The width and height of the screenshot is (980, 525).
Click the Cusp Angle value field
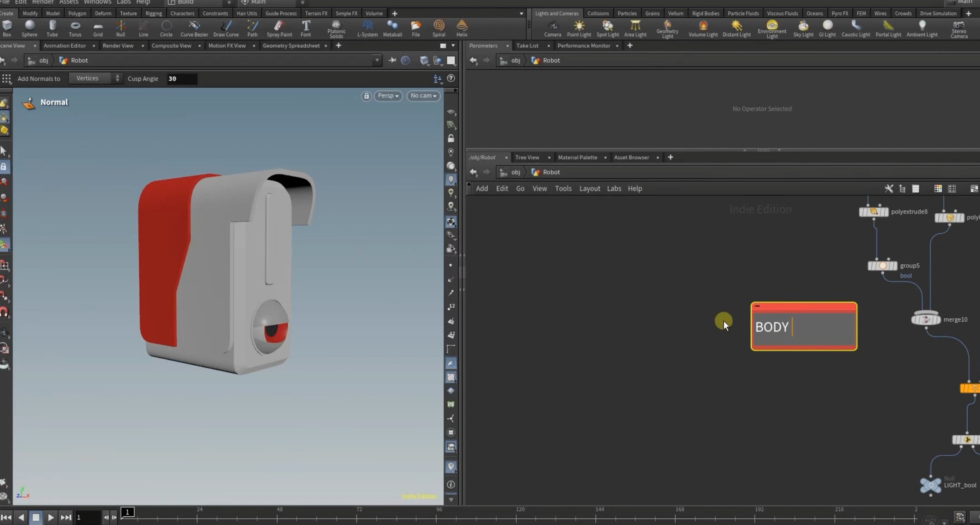pos(181,78)
